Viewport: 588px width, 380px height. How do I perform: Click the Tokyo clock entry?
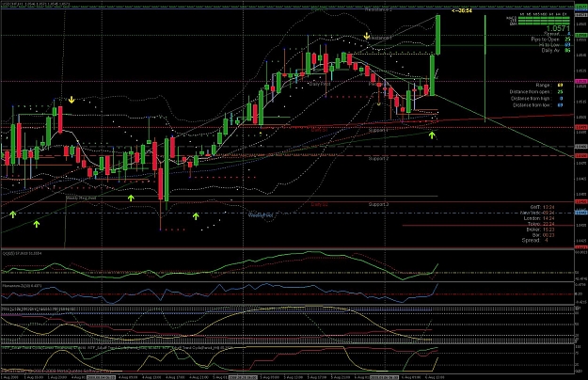[541, 224]
